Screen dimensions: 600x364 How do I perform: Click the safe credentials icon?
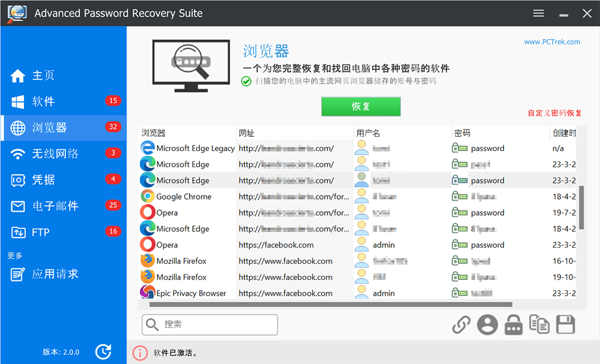click(17, 180)
